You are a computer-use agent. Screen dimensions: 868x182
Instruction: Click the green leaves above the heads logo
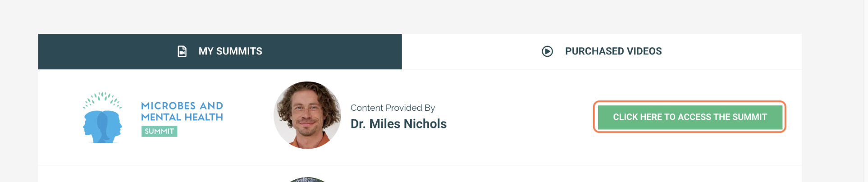pos(102,100)
